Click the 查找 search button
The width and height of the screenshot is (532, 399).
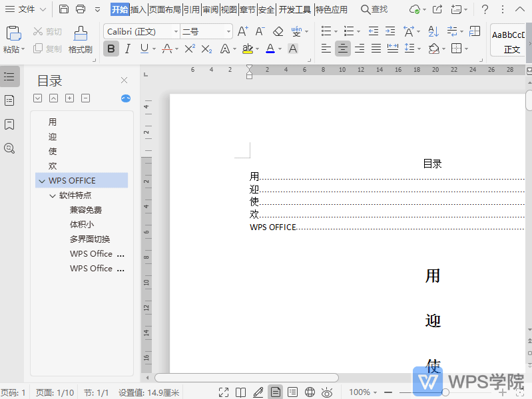(x=374, y=9)
